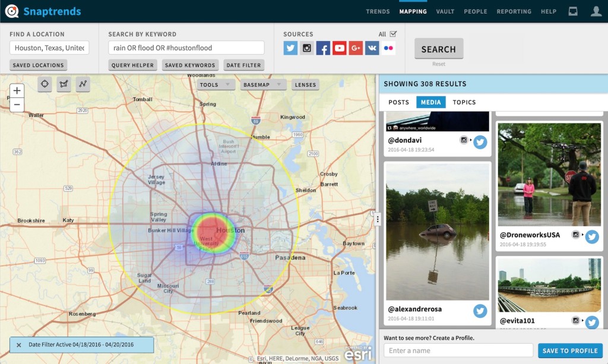Click the @evita101 username
The height and width of the screenshot is (364, 608).
click(x=517, y=321)
